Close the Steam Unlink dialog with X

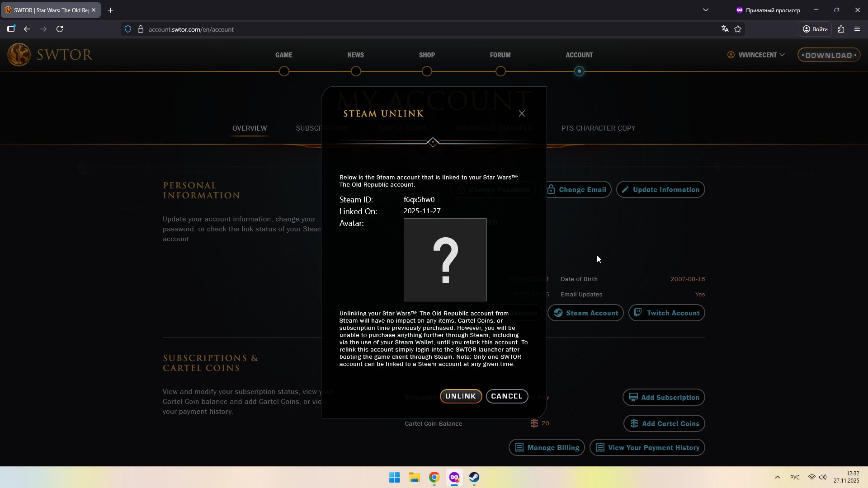(522, 113)
